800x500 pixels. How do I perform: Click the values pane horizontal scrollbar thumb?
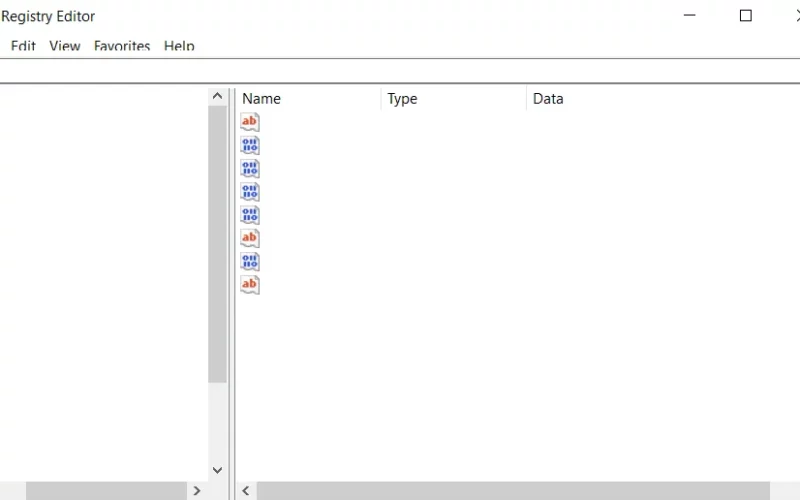pyautogui.click(x=513, y=491)
